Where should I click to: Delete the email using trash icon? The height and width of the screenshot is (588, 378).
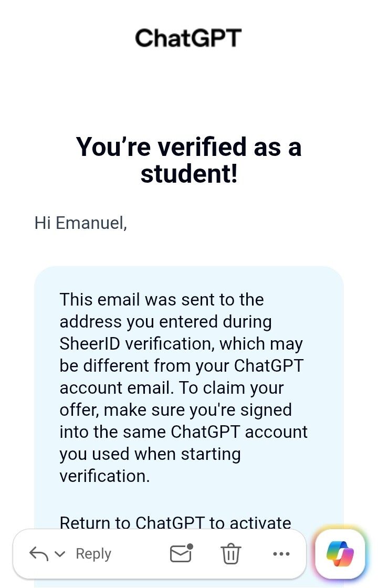pos(230,553)
